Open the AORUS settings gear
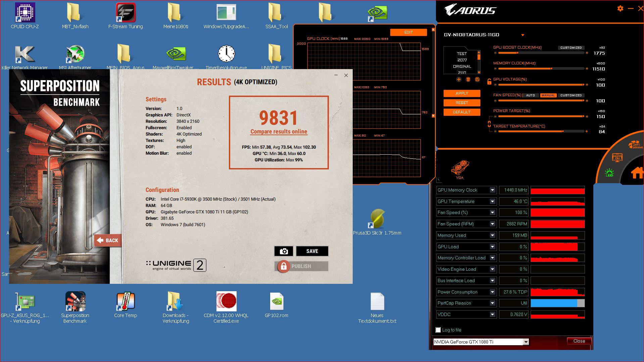The image size is (644, 362). [620, 9]
